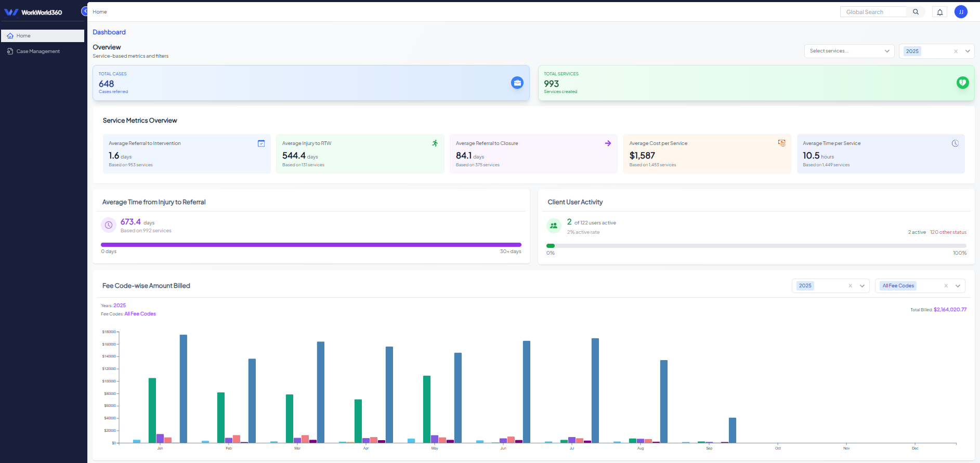Open Case Management in the sidebar
The image size is (980, 463).
38,51
